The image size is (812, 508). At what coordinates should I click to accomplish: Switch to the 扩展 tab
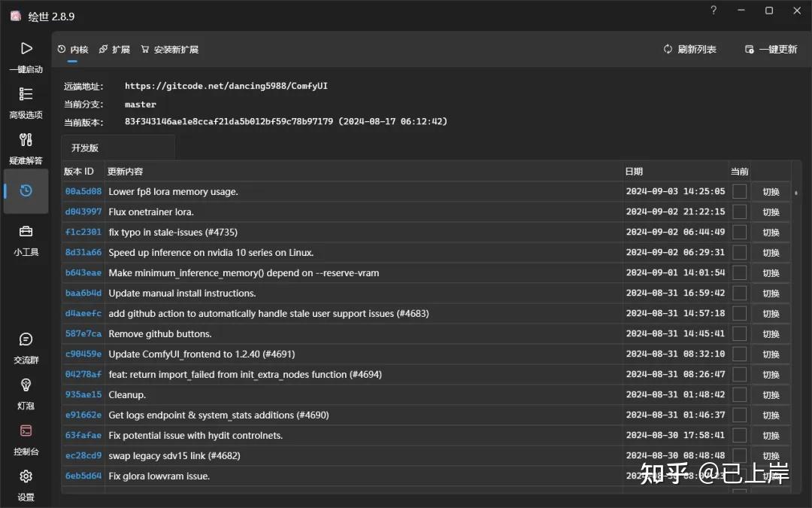click(114, 49)
